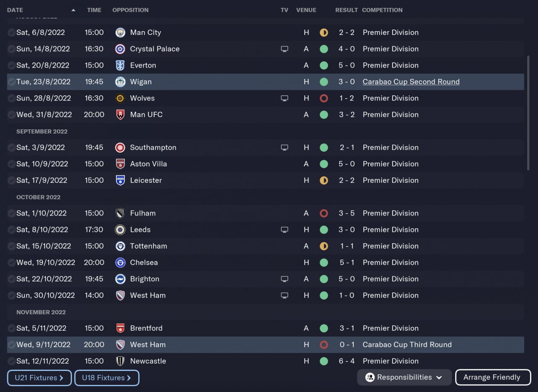Click the Man City club badge icon
Image resolution: width=538 pixels, height=392 pixels.
tap(120, 32)
